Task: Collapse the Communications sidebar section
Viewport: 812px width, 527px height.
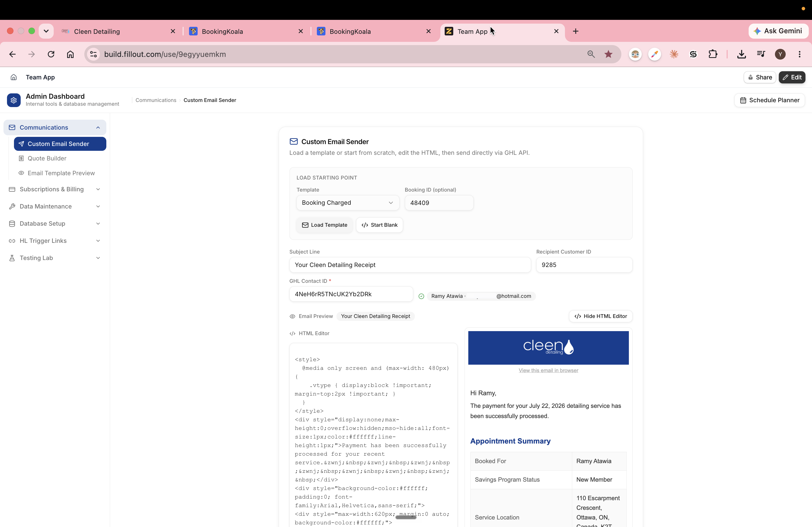Action: (x=55, y=127)
